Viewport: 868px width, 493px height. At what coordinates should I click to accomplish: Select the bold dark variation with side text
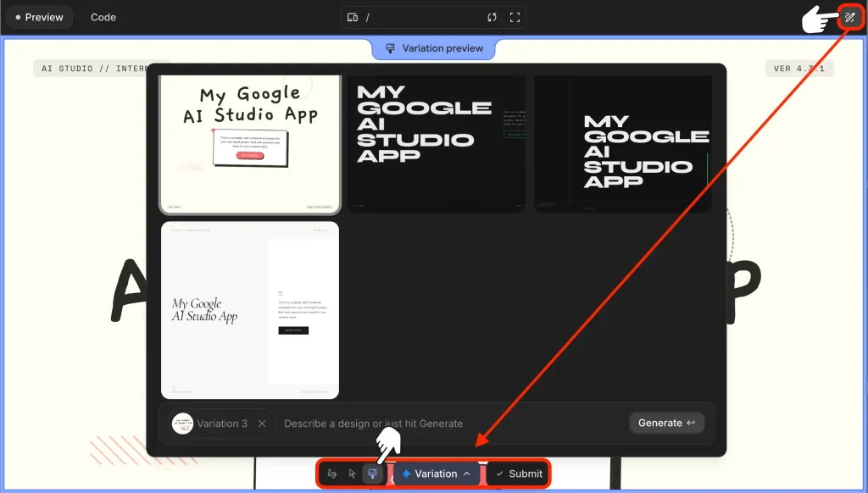437,144
